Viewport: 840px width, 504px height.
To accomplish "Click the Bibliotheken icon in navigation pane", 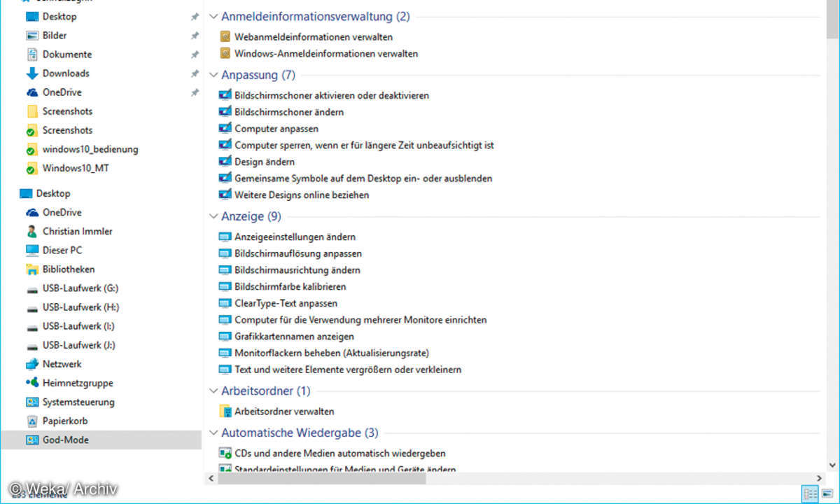I will click(x=31, y=269).
